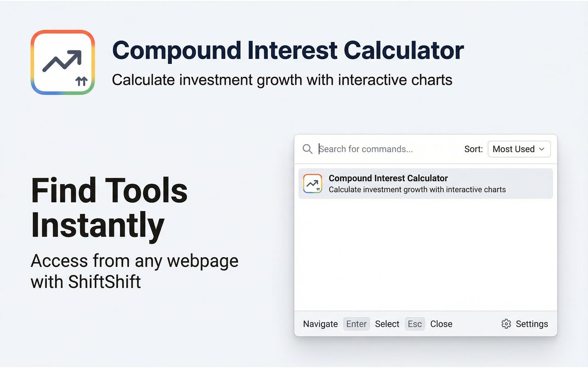This screenshot has width=588, height=368.
Task: Click the Compound Interest Calculator main heading
Action: (288, 50)
